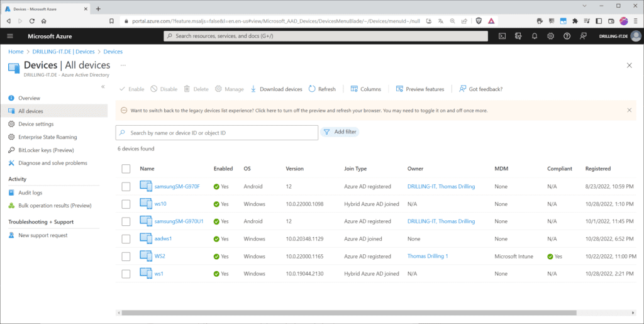Click Add filter button
644x324 pixels.
click(x=340, y=132)
